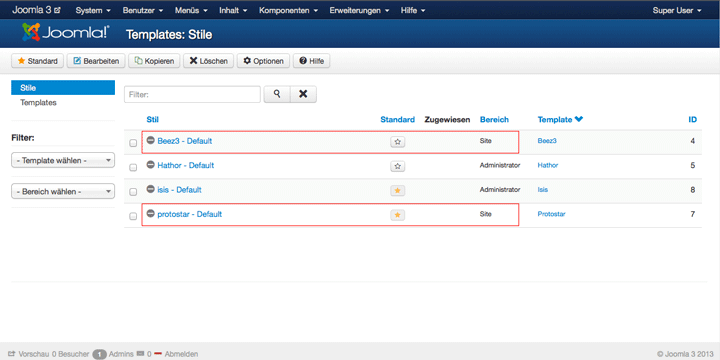
Task: Focus the Filter text field
Action: point(192,94)
